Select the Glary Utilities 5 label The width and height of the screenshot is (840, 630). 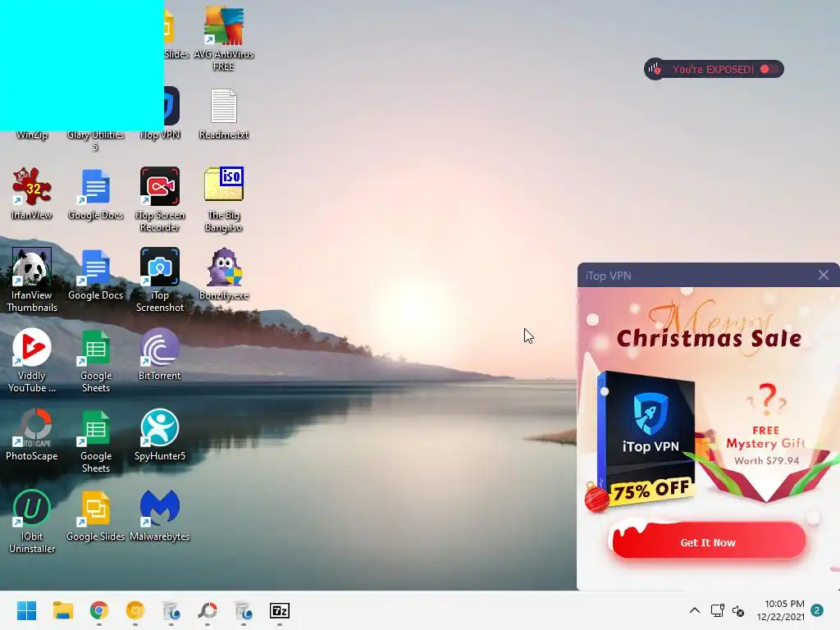click(96, 140)
